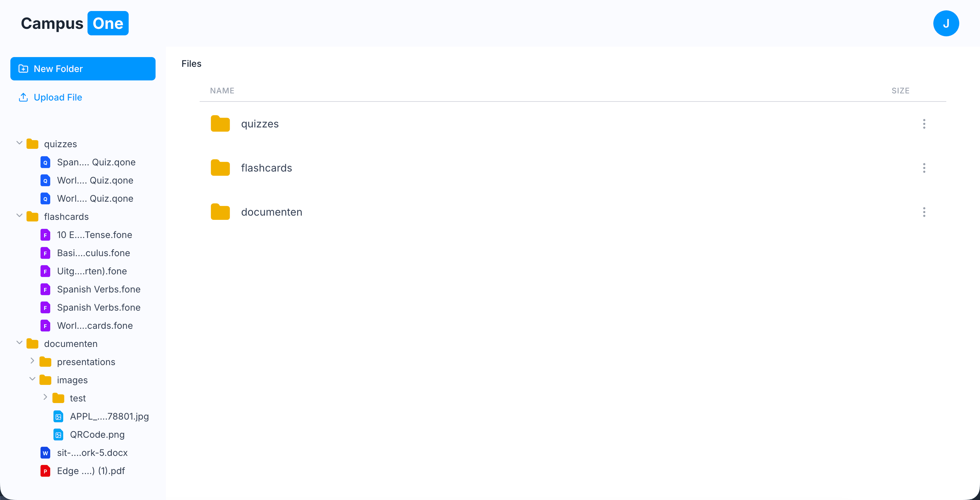
Task: Collapse the images folder in sidebar
Action: (x=32, y=379)
